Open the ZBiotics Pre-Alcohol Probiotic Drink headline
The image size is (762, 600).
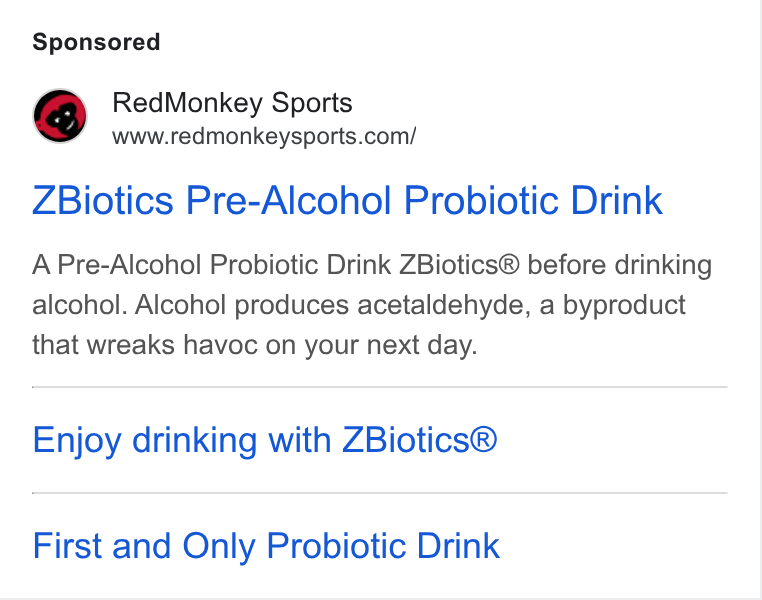point(347,200)
